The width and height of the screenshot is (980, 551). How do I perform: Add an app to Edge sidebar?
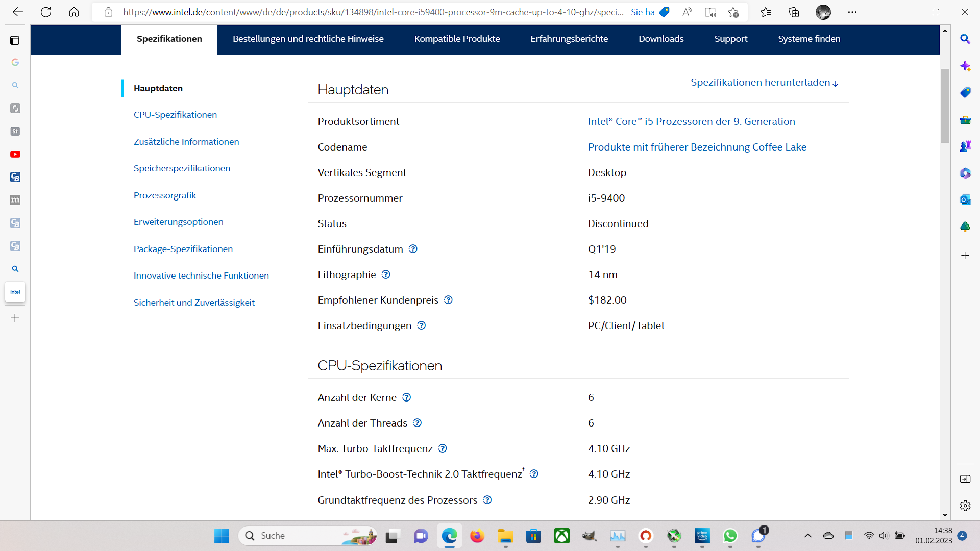pyautogui.click(x=965, y=256)
